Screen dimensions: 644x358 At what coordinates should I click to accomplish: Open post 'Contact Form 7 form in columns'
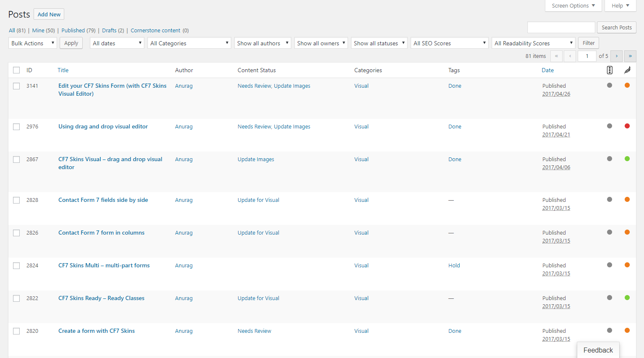(x=101, y=233)
